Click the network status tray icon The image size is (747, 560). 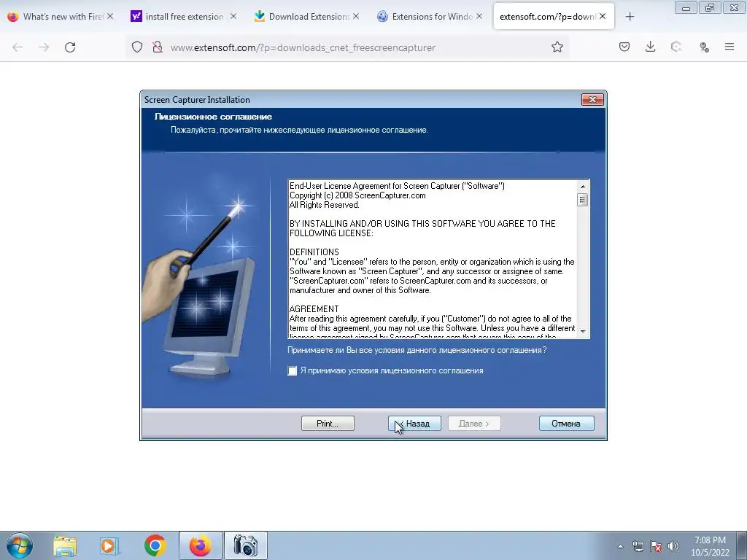(x=638, y=546)
